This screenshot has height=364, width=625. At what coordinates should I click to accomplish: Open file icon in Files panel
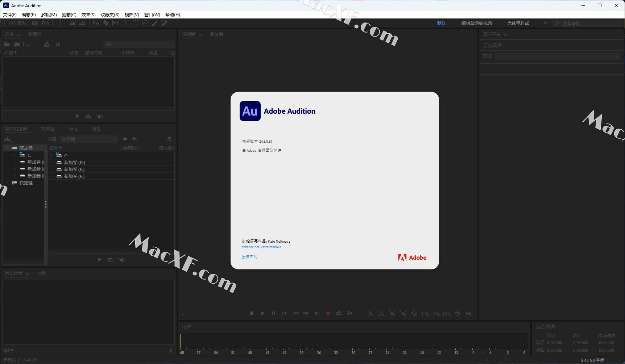(x=7, y=44)
